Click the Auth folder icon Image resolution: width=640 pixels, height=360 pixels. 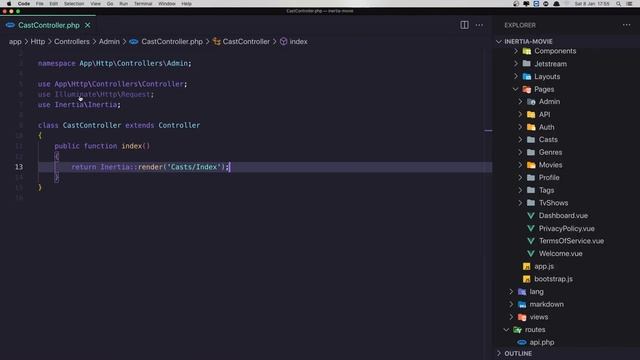(531, 127)
